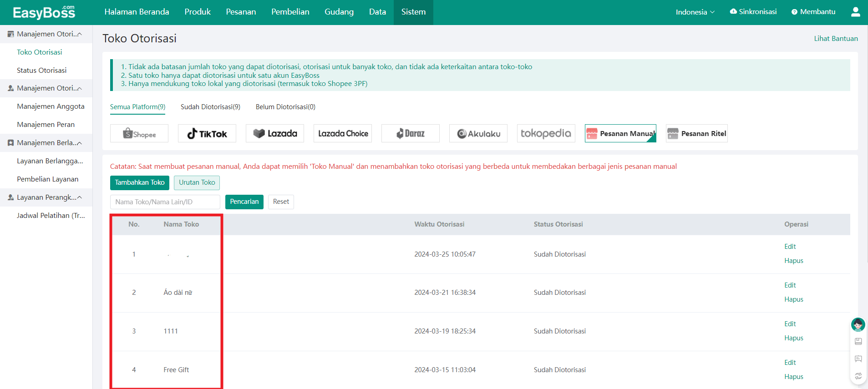Click the floating feedback message icon
The image size is (868, 389).
click(x=858, y=359)
